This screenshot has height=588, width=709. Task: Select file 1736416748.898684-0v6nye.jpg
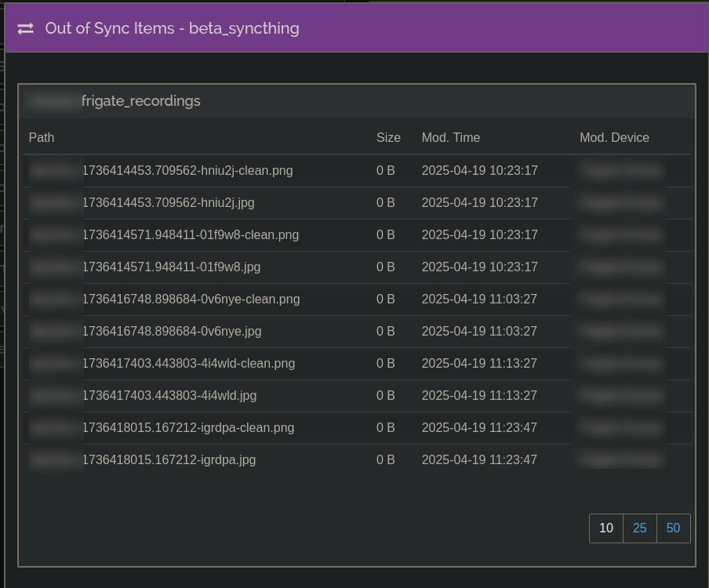coord(172,331)
